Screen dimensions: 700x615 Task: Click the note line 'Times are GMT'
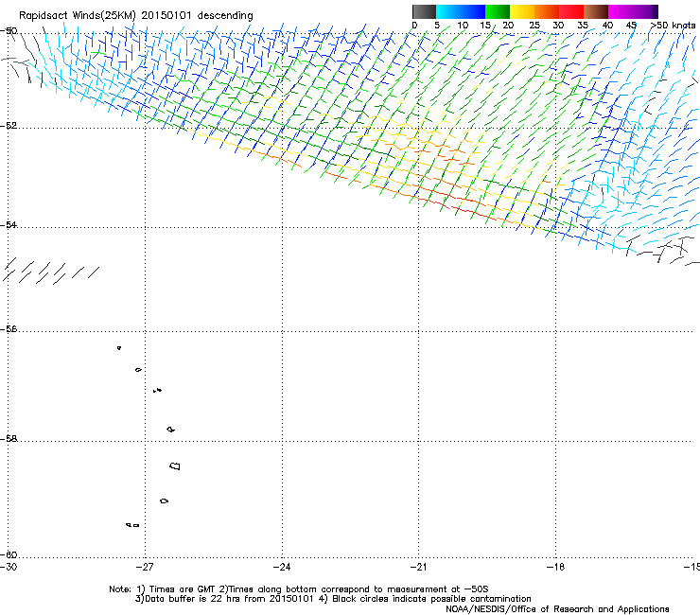click(x=182, y=589)
